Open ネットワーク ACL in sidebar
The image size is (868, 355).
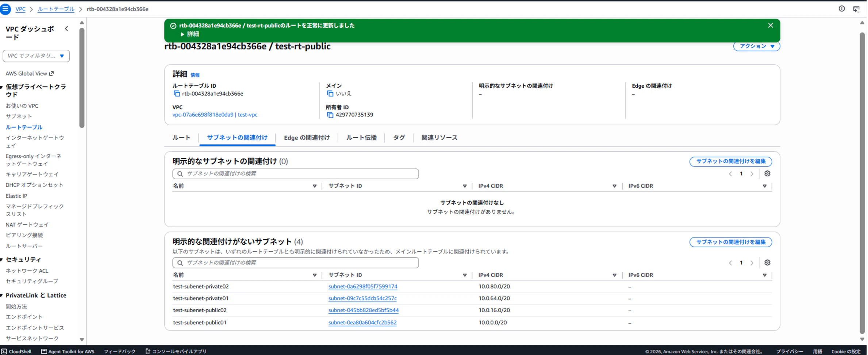(27, 271)
